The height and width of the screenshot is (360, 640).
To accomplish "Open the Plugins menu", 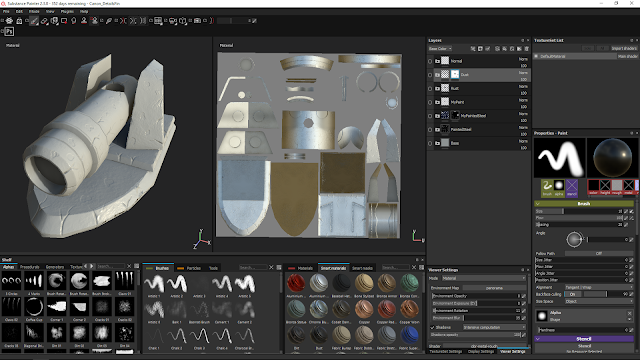I will point(67,11).
